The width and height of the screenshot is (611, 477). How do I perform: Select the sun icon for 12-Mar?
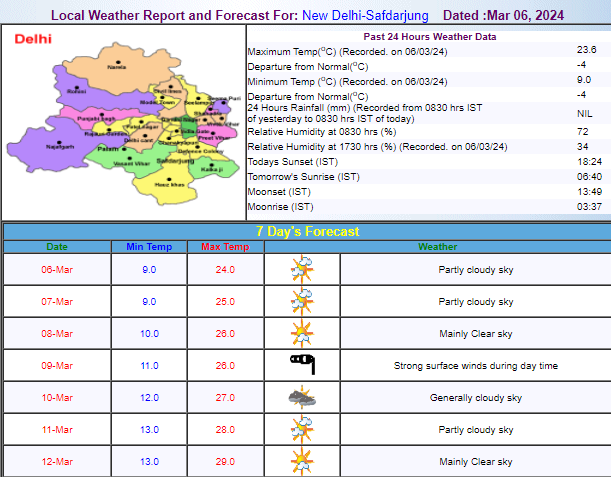point(301,461)
